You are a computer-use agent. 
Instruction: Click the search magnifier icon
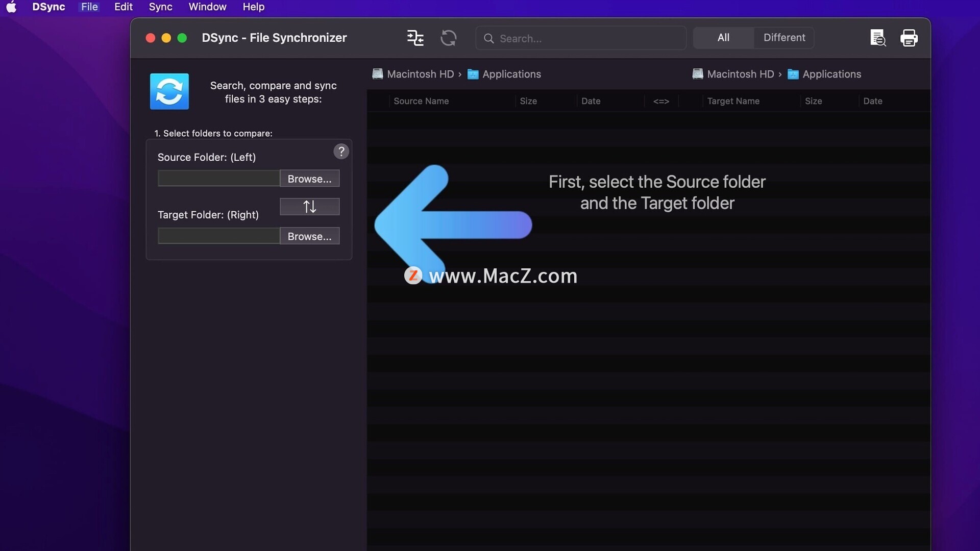click(x=488, y=38)
